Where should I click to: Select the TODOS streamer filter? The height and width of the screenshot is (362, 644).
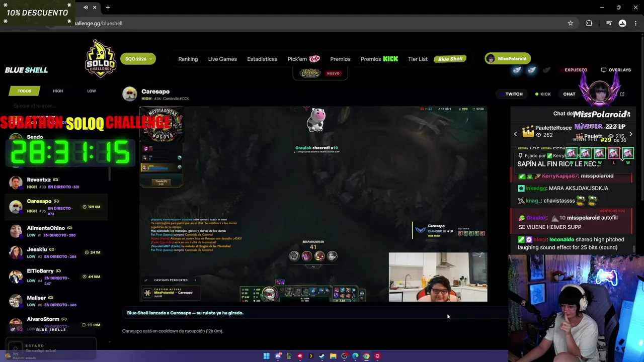point(24,91)
